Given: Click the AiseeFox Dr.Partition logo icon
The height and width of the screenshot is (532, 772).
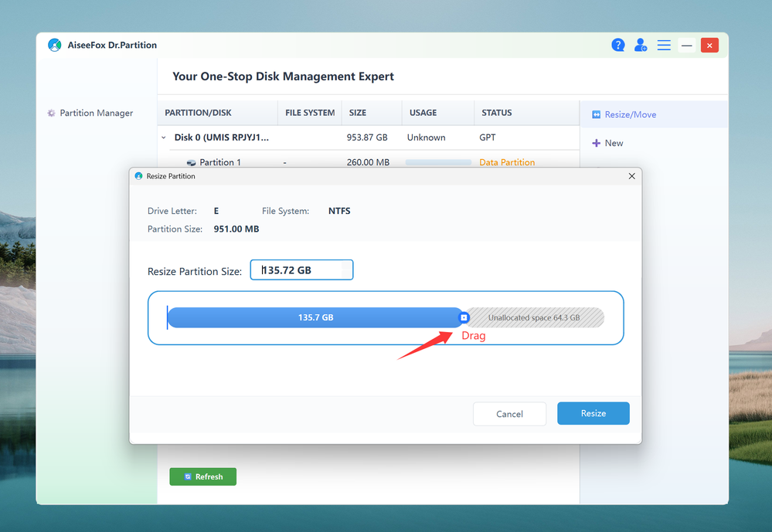Looking at the screenshot, I should tap(55, 46).
